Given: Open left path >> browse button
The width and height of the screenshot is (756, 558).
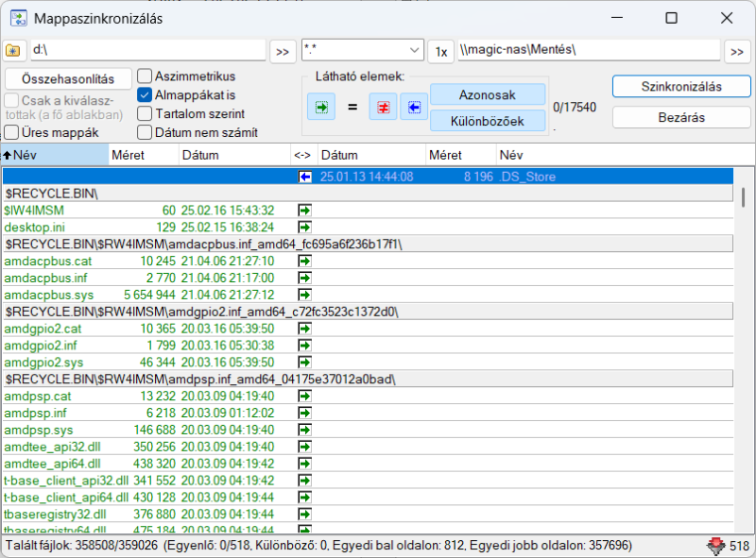Looking at the screenshot, I should [283, 52].
